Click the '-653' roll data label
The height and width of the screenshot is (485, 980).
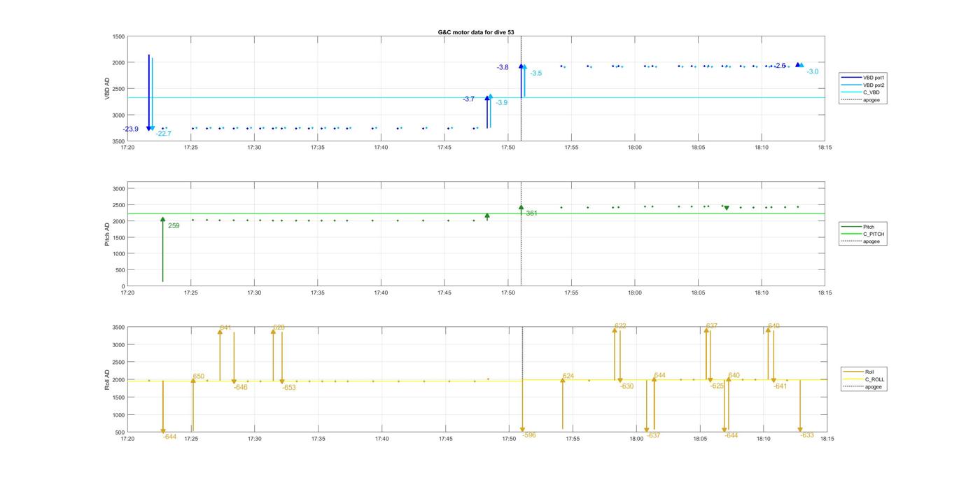click(x=289, y=387)
